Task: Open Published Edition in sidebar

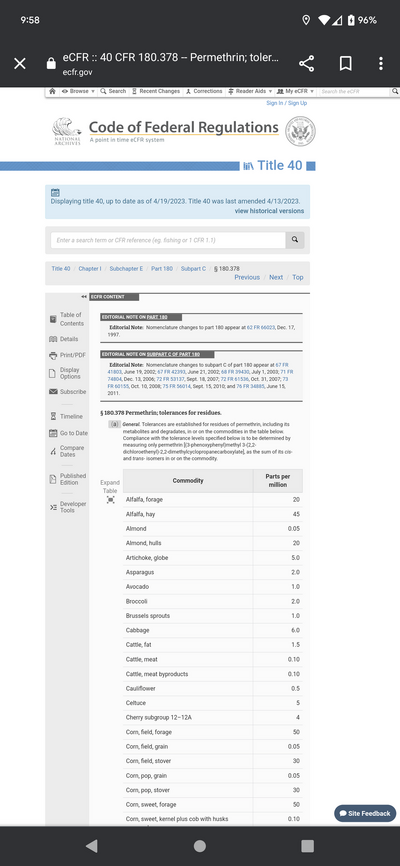Action: tap(67, 479)
